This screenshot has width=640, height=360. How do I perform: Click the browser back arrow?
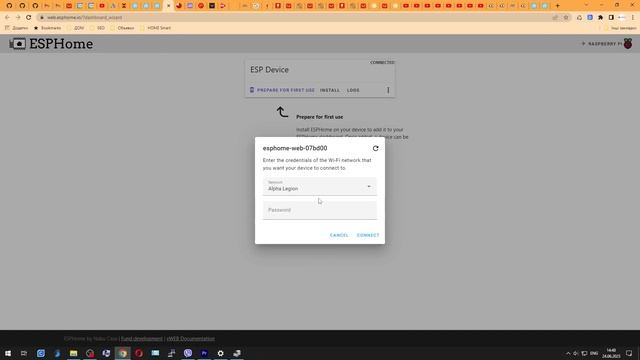7,18
